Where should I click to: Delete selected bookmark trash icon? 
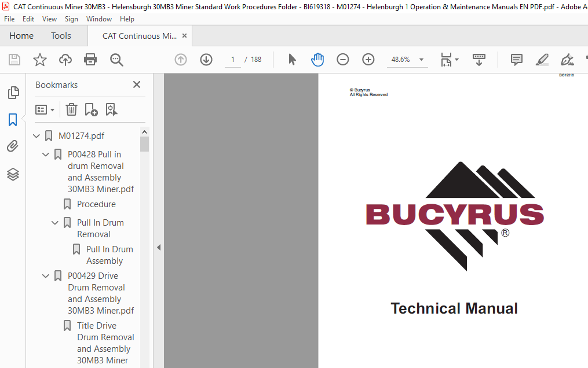tap(71, 110)
